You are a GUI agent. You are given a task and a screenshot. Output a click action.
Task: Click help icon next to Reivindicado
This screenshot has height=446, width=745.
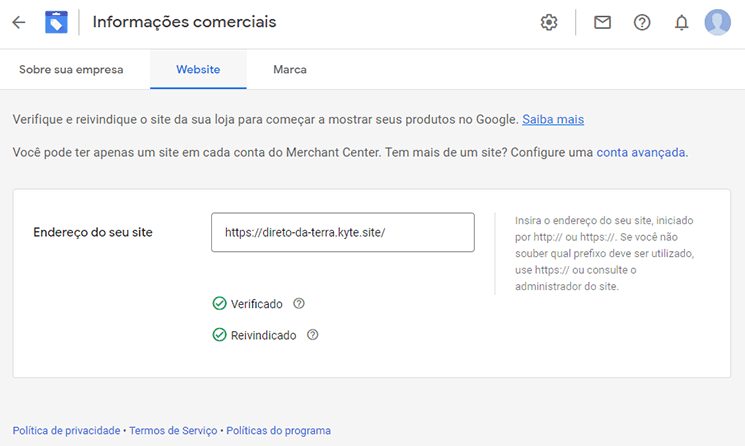[313, 334]
